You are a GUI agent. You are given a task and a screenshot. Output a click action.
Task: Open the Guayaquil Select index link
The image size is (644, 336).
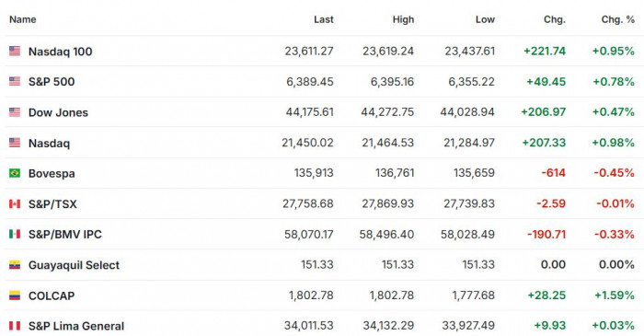pyautogui.click(x=74, y=265)
